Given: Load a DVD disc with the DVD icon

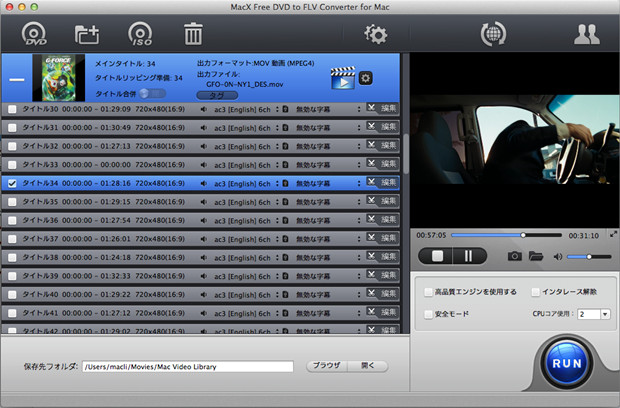Looking at the screenshot, I should point(34,34).
